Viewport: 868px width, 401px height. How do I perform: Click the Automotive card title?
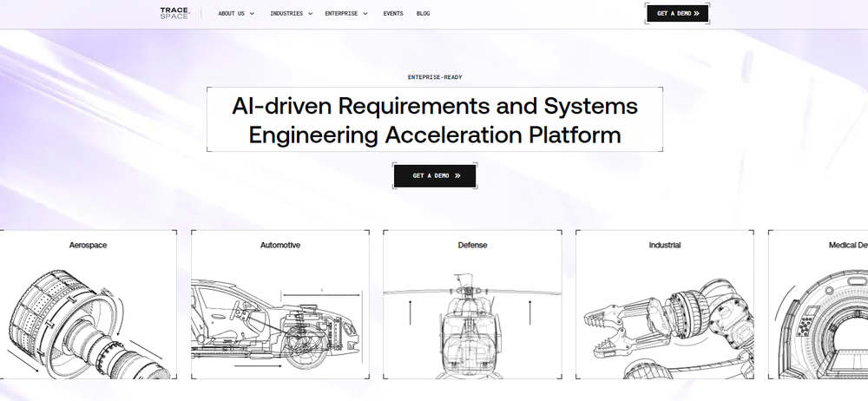[280, 246]
